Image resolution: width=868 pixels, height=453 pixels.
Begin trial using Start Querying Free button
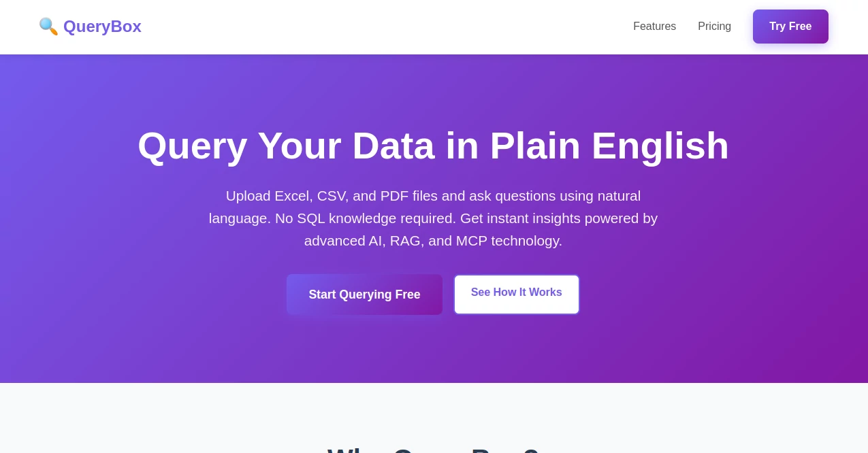point(364,295)
